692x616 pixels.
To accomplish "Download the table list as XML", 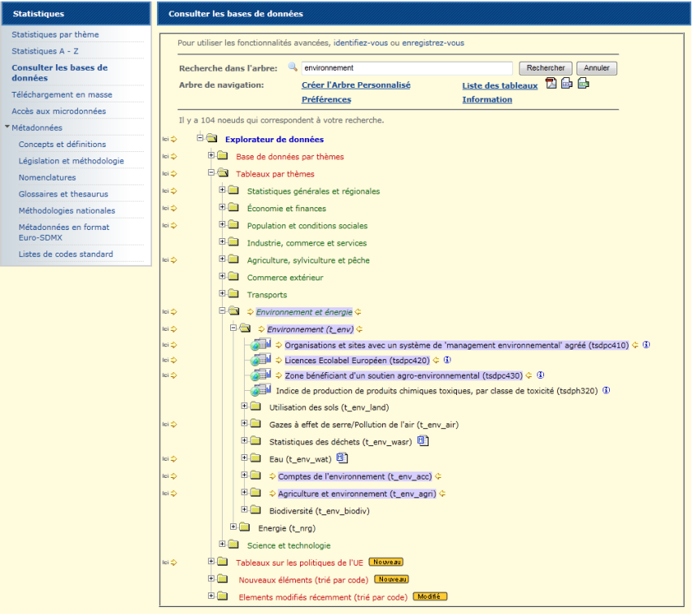I will (x=583, y=83).
